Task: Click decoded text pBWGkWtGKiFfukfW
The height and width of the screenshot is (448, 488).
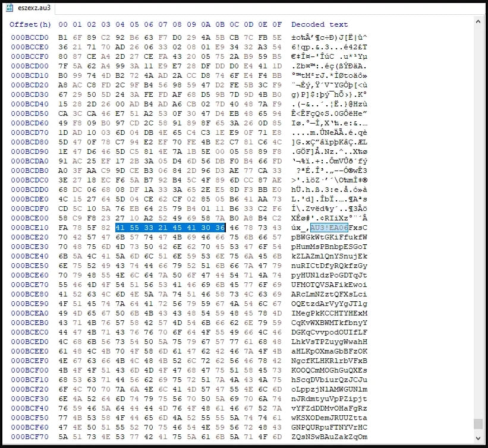Action: coord(329,238)
